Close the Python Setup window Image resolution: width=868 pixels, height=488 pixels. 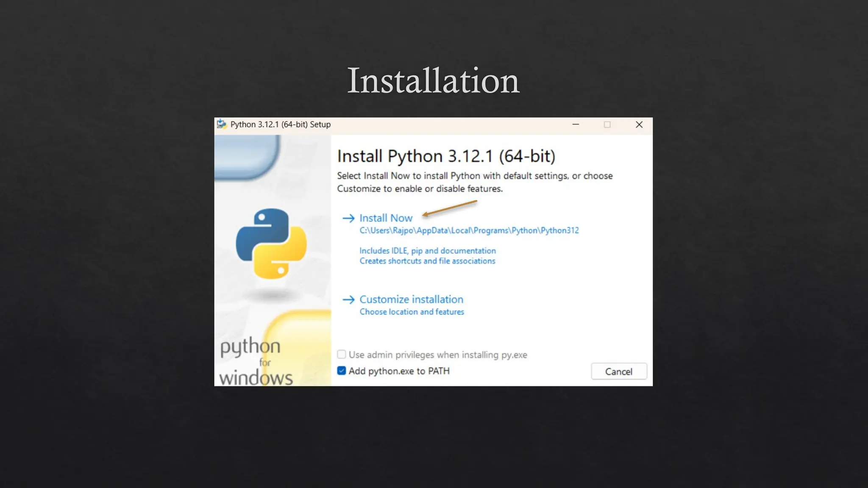click(x=639, y=125)
